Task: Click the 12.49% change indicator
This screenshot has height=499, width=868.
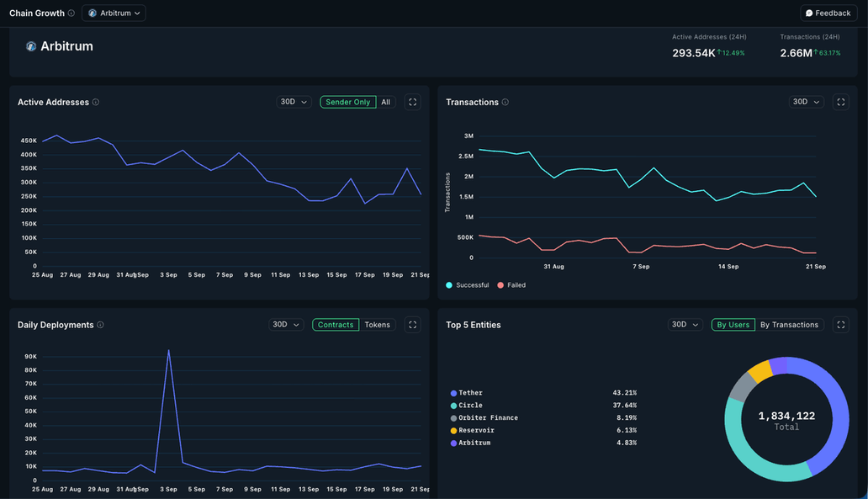Action: click(731, 53)
